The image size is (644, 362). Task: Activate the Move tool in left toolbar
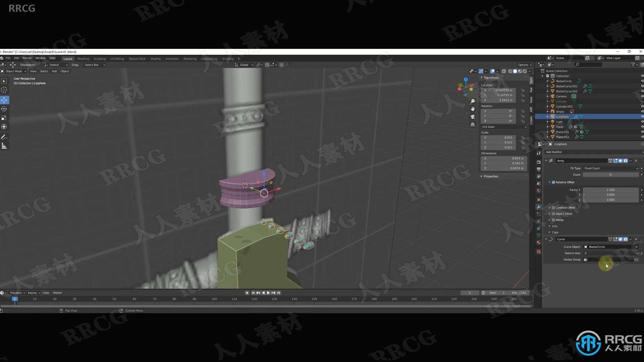point(4,100)
